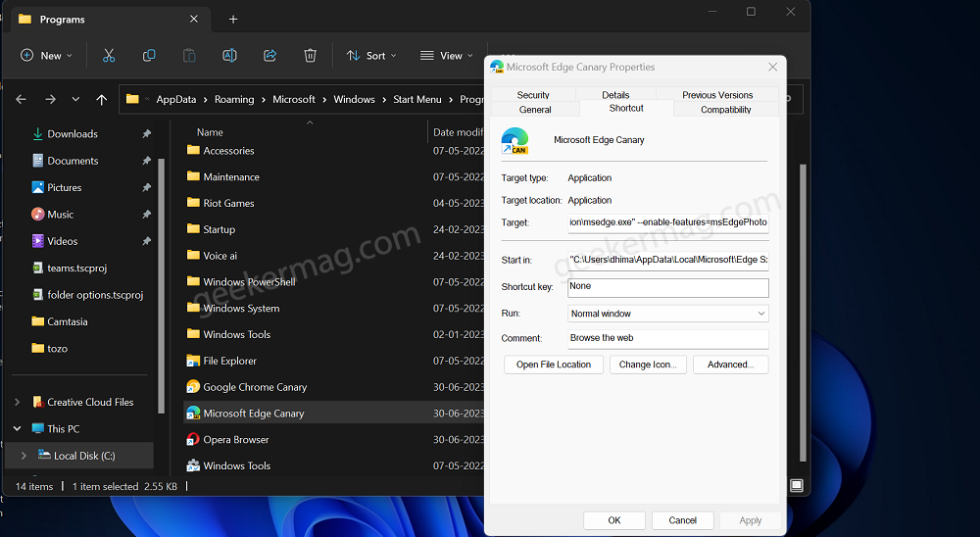Add a new Explorer tab

(x=233, y=20)
